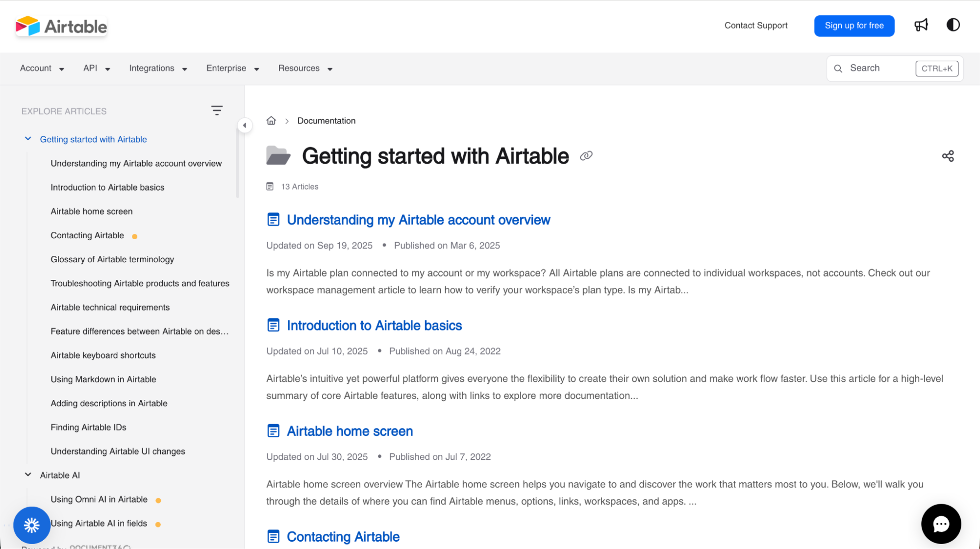Open the accessibility widget button
This screenshot has width=980, height=549.
coord(31,525)
